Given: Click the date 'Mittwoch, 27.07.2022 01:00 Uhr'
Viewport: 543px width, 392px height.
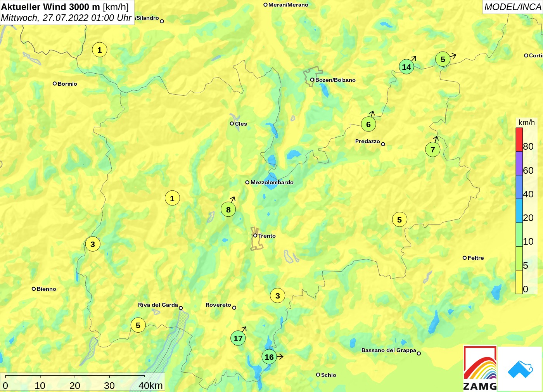Looking at the screenshot, I should [x=66, y=18].
